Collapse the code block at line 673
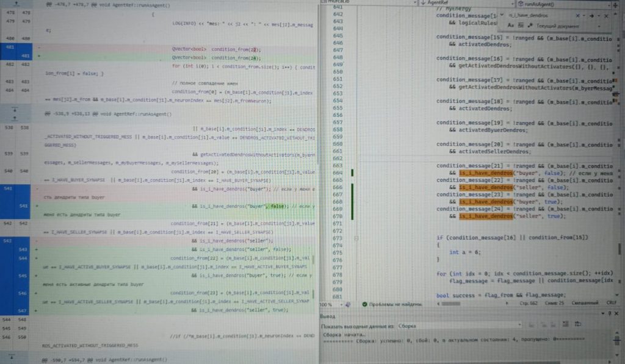Viewport: 625px width, 364px height. (x=356, y=238)
